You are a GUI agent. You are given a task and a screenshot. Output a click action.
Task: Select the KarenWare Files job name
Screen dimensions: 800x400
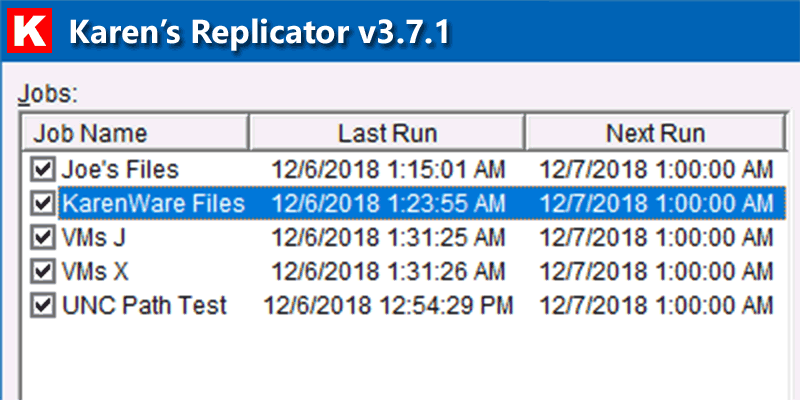click(154, 204)
